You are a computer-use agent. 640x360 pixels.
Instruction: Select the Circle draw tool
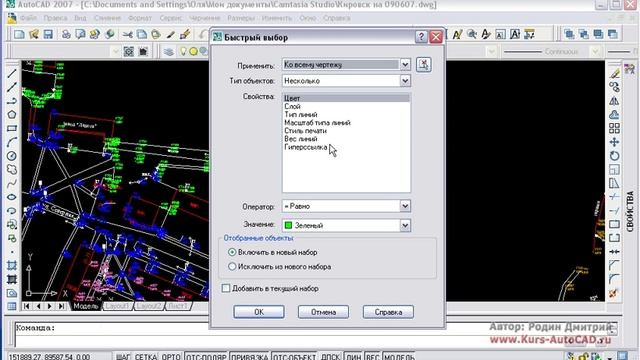(11, 156)
